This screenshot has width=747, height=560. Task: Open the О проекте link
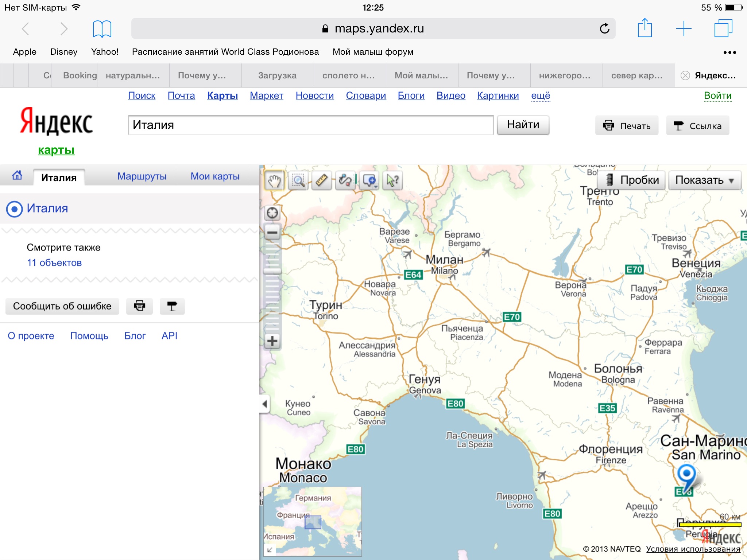pos(31,336)
